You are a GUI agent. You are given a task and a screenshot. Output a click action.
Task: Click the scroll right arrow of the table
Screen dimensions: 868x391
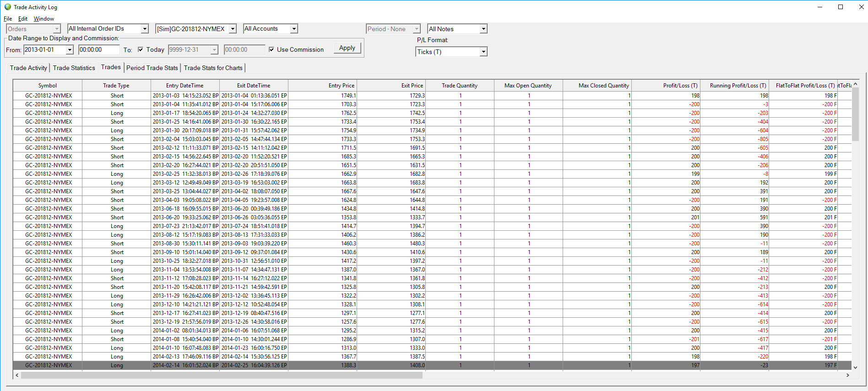click(848, 375)
